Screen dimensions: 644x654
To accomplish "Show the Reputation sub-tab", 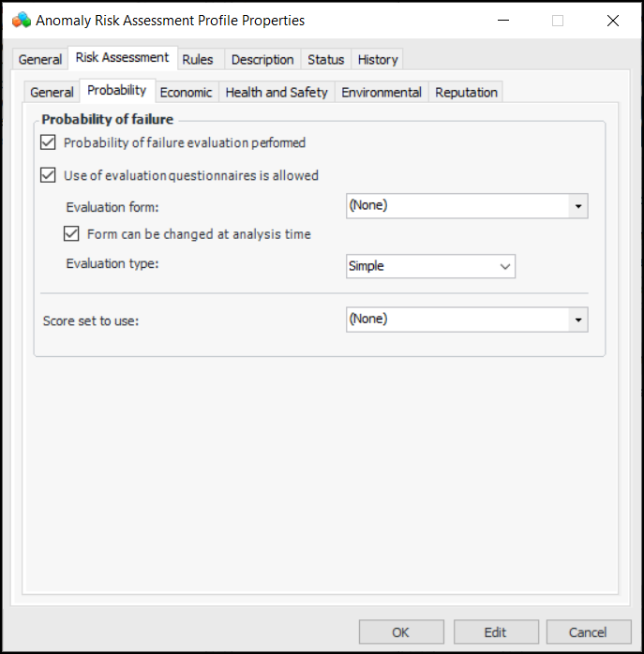I will point(466,92).
